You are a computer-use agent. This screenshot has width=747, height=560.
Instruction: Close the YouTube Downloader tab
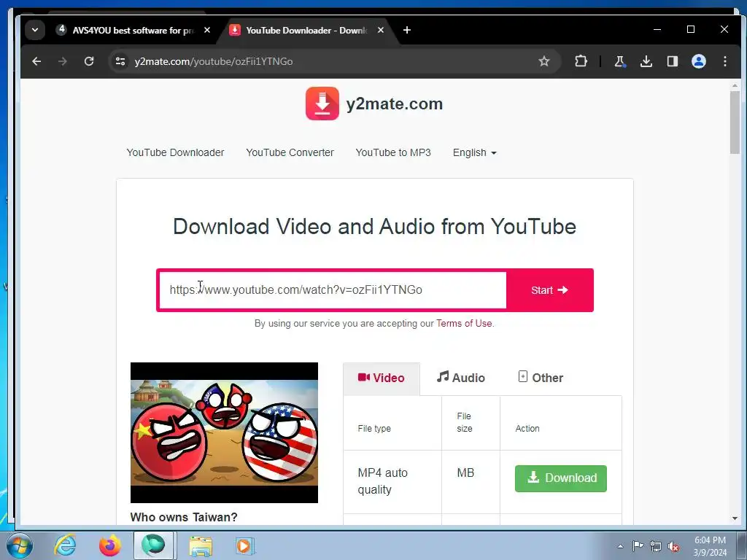coord(381,30)
